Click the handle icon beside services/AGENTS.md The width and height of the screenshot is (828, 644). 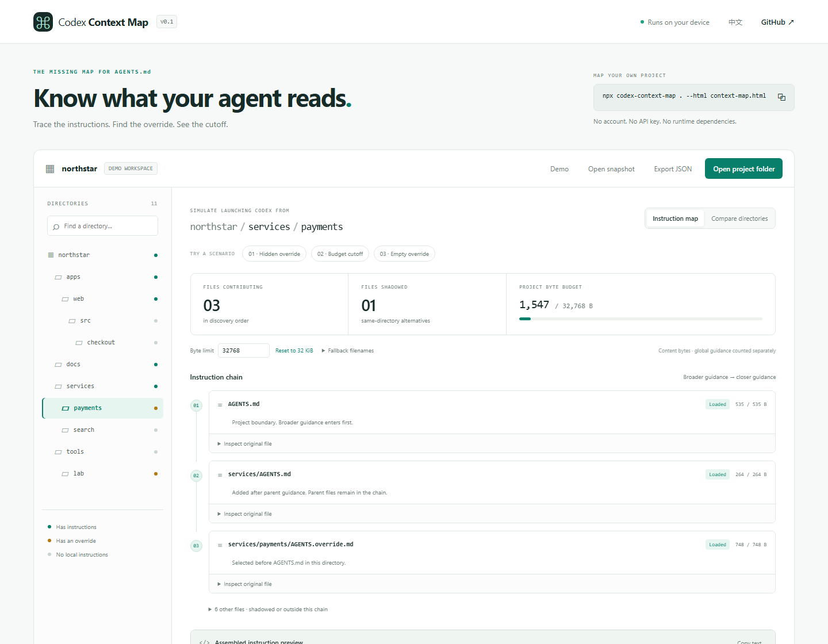click(220, 475)
